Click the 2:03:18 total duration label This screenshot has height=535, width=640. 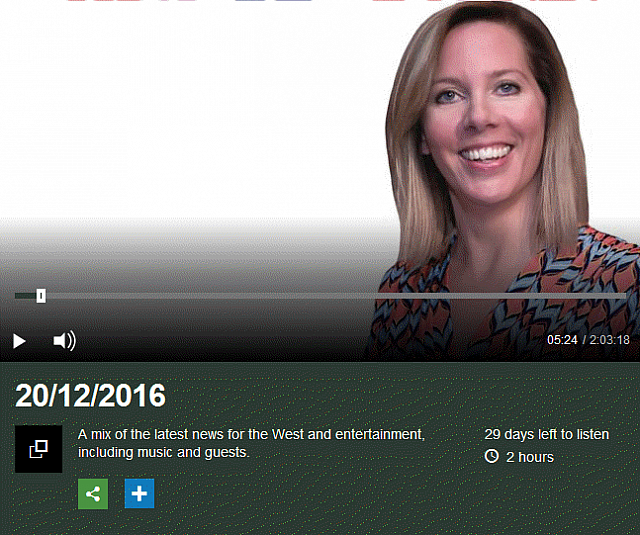(x=609, y=340)
